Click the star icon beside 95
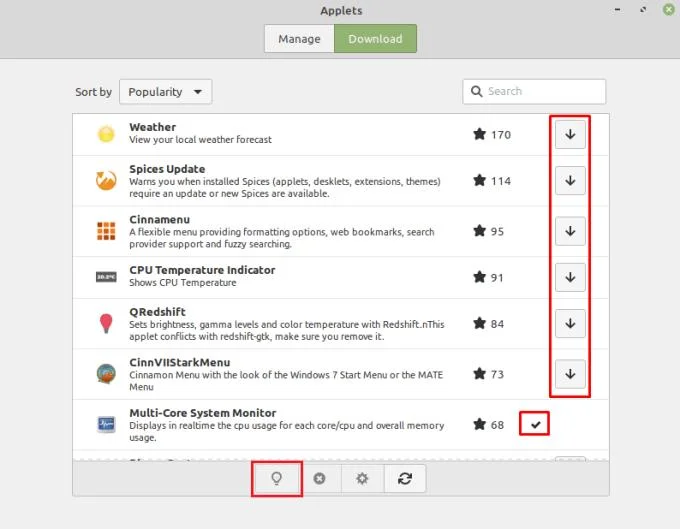This screenshot has width=680, height=529. (479, 231)
